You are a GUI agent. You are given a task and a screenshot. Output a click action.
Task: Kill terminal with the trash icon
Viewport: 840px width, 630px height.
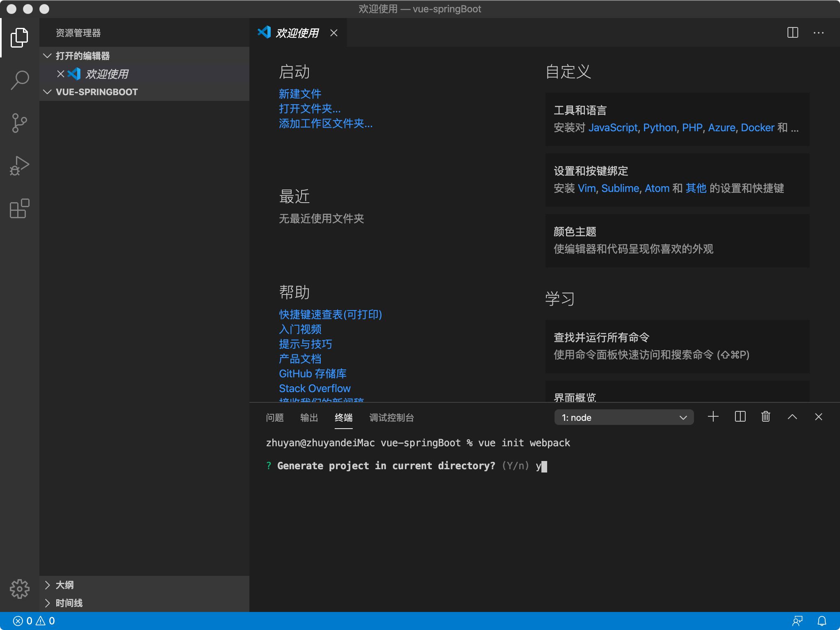(765, 417)
